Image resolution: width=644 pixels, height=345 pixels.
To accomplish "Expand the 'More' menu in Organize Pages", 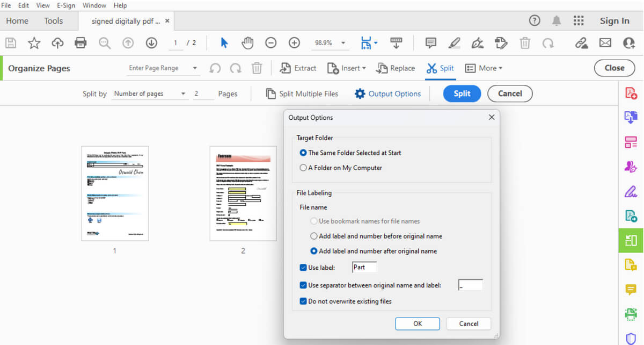I will point(484,68).
